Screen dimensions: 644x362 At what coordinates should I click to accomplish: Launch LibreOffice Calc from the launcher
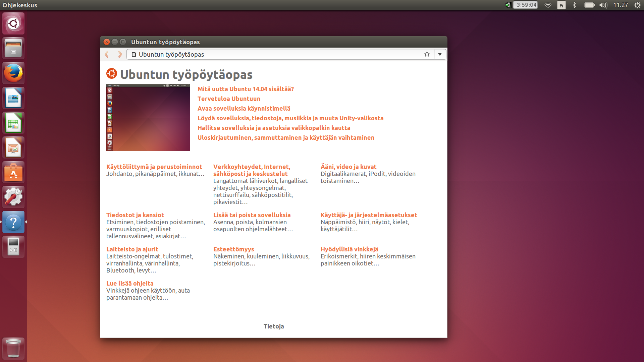(13, 123)
